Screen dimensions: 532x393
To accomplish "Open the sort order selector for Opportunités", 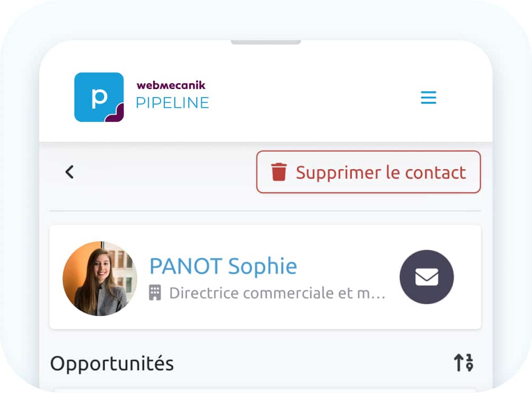I will (464, 363).
